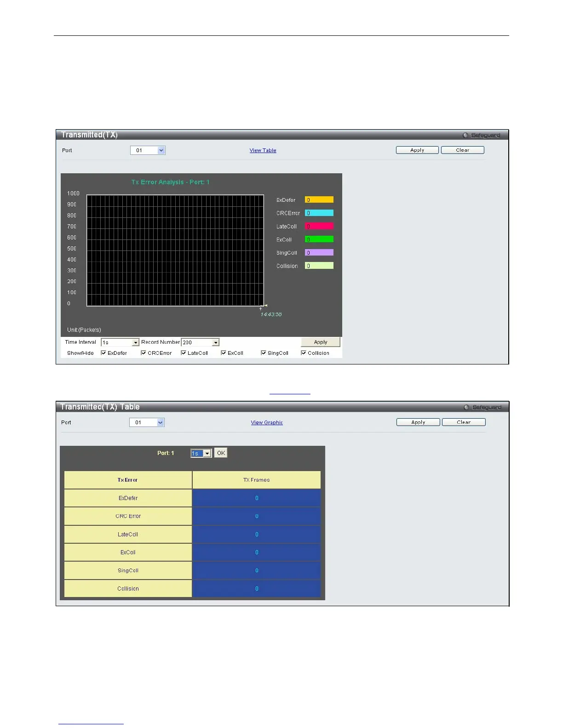Viewport: 563px width, 728px height.
Task: Click Clear in the Transmitted(TX) Table panel
Action: (464, 422)
